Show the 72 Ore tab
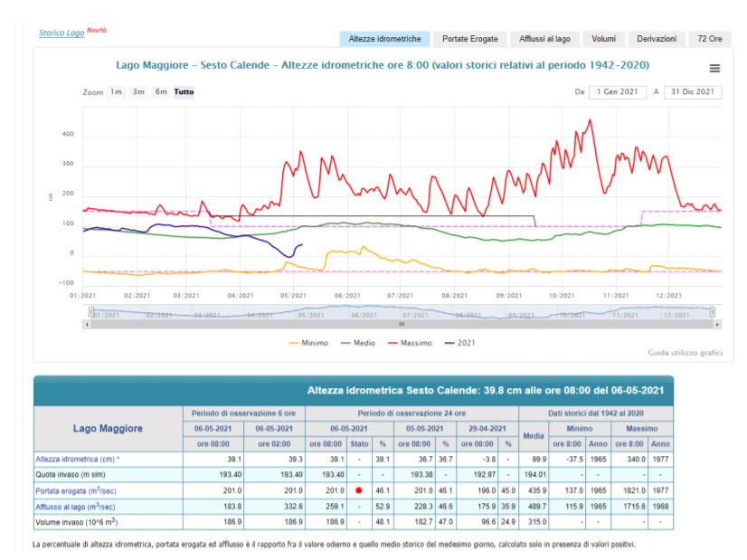747x560 pixels. tap(710, 39)
